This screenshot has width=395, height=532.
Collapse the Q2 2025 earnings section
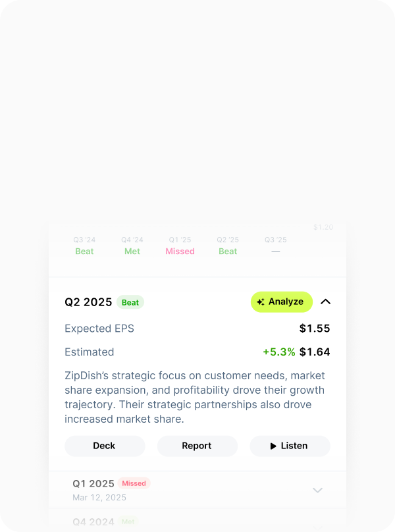click(325, 302)
